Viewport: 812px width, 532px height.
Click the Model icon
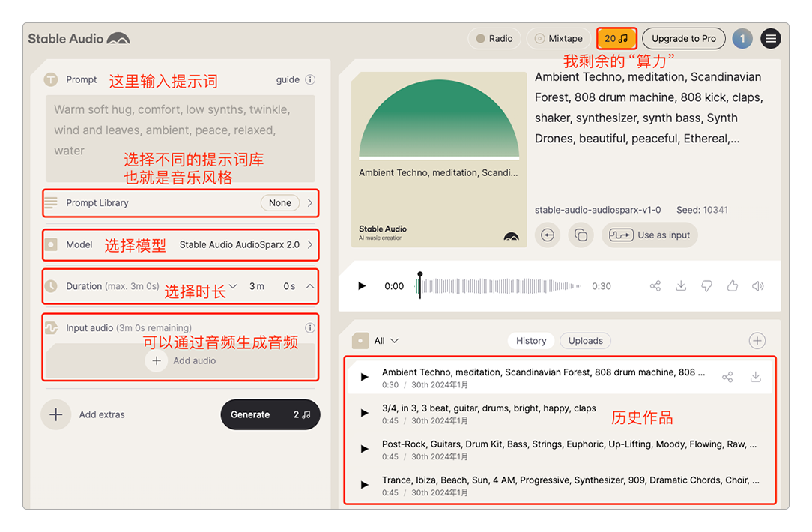51,244
